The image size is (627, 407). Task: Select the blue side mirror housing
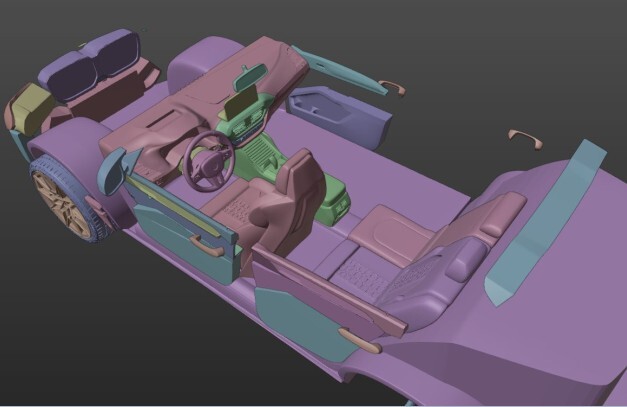click(113, 171)
